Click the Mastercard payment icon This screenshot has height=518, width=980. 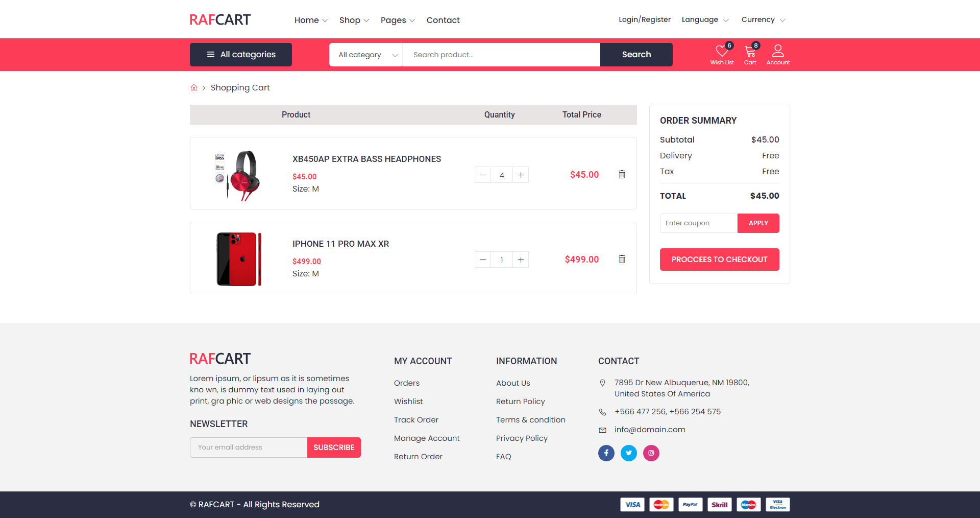[x=661, y=505]
